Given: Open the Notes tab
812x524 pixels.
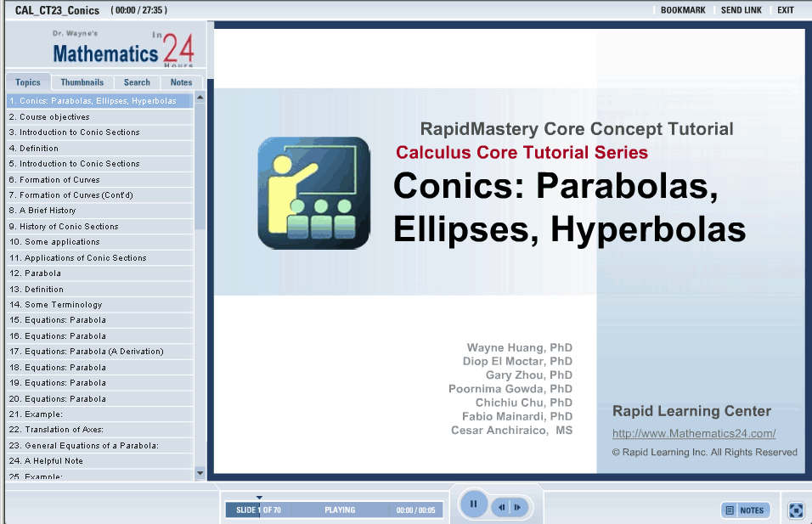Looking at the screenshot, I should point(181,82).
